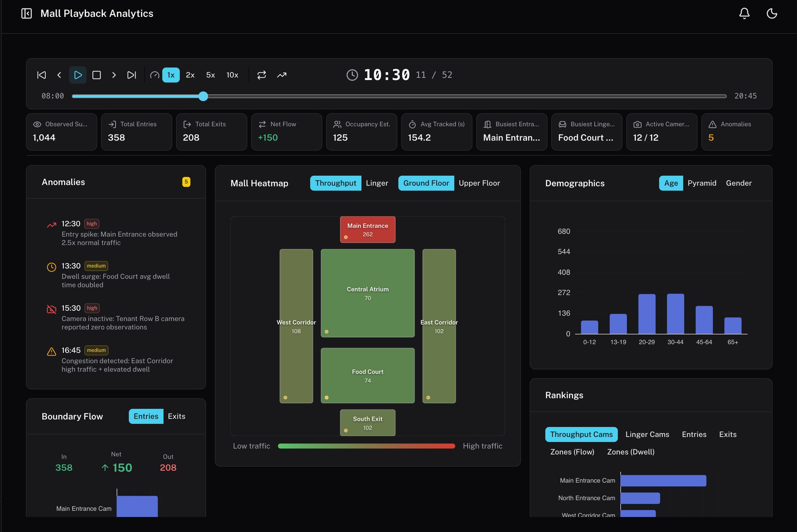
Task: Select the Main Entrance zone
Action: pos(368,229)
